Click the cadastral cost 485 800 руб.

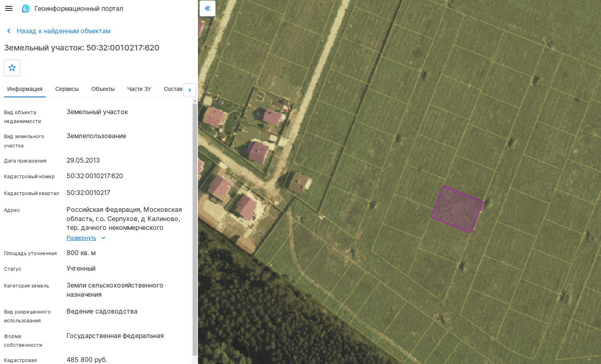point(87,360)
